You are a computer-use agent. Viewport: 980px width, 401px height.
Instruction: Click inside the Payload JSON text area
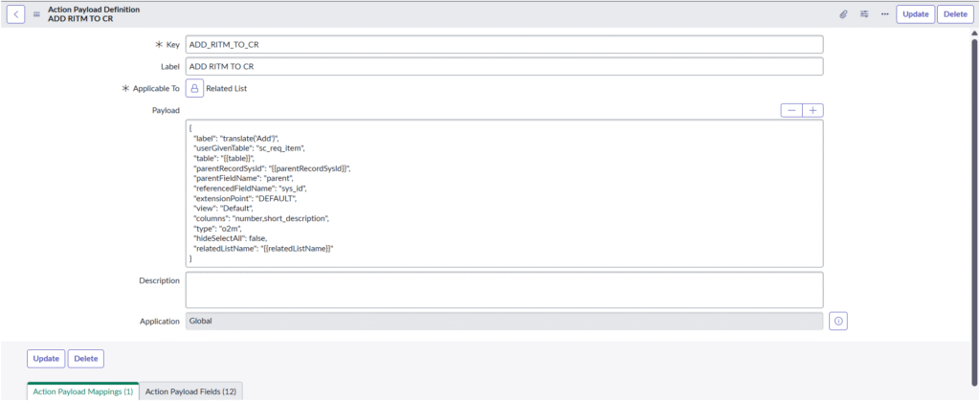pyautogui.click(x=503, y=193)
